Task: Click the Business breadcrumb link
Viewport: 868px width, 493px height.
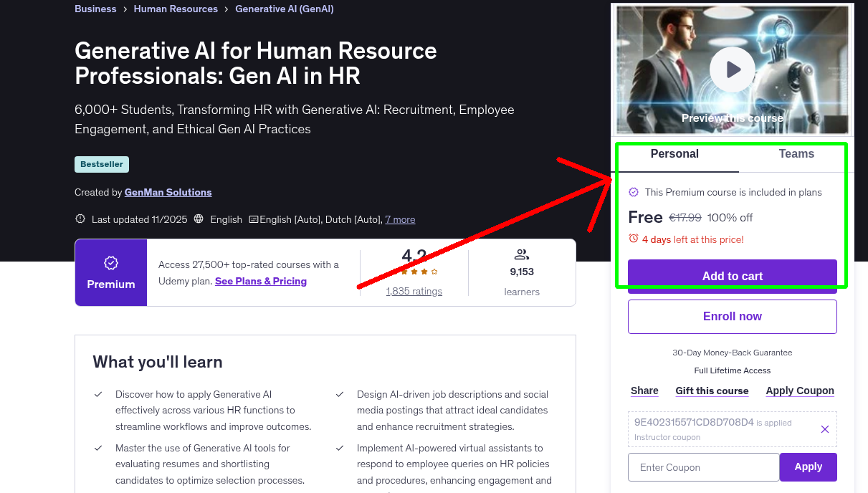Action: [x=95, y=9]
